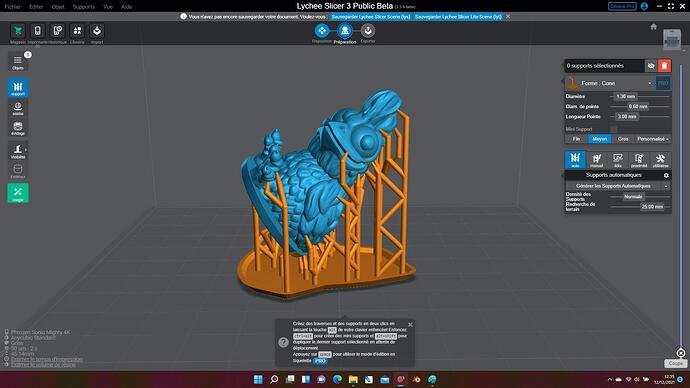Click Sauvegarder Lychee Slicer Scene button
690x388 pixels.
(371, 17)
